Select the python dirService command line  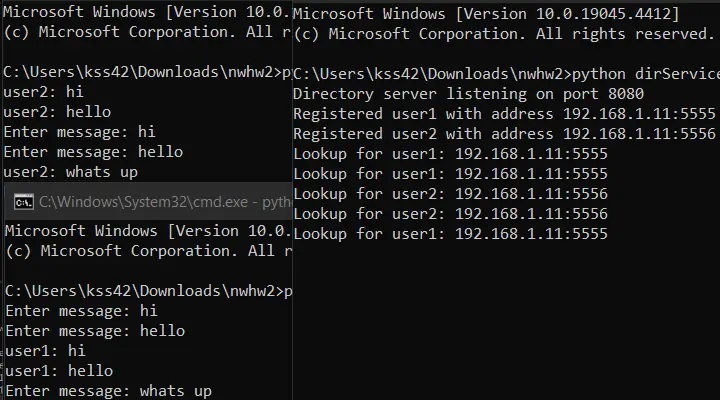pos(506,74)
